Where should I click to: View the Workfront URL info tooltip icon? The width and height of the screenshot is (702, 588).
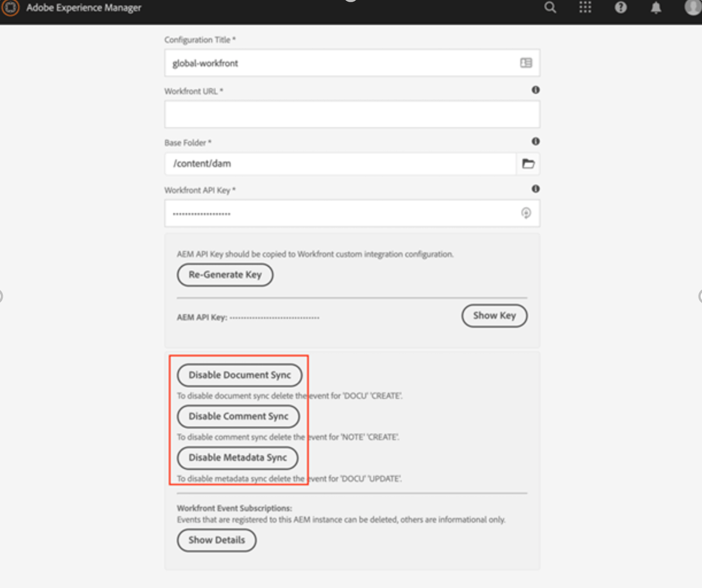[x=536, y=90]
